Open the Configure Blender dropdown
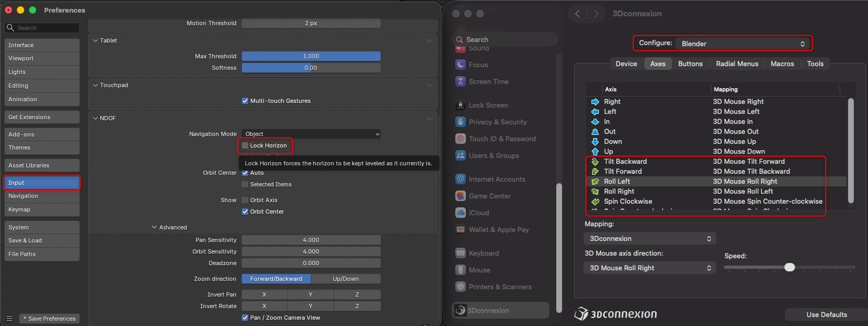The image size is (868, 326). pos(743,44)
